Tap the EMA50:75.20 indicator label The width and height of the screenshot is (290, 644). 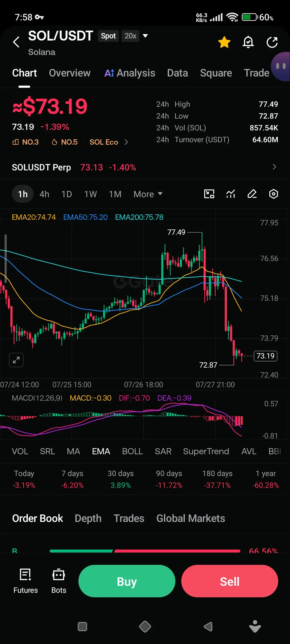85,217
